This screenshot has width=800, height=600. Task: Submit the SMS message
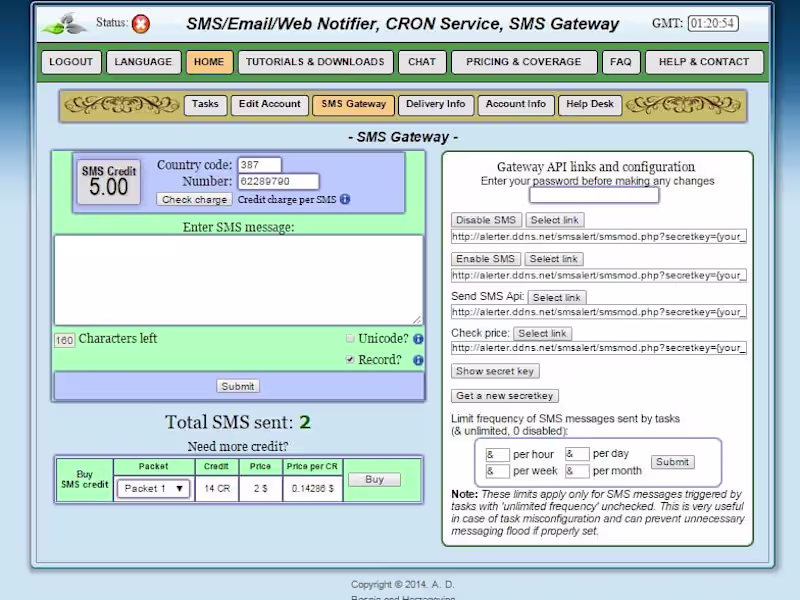pos(238,386)
